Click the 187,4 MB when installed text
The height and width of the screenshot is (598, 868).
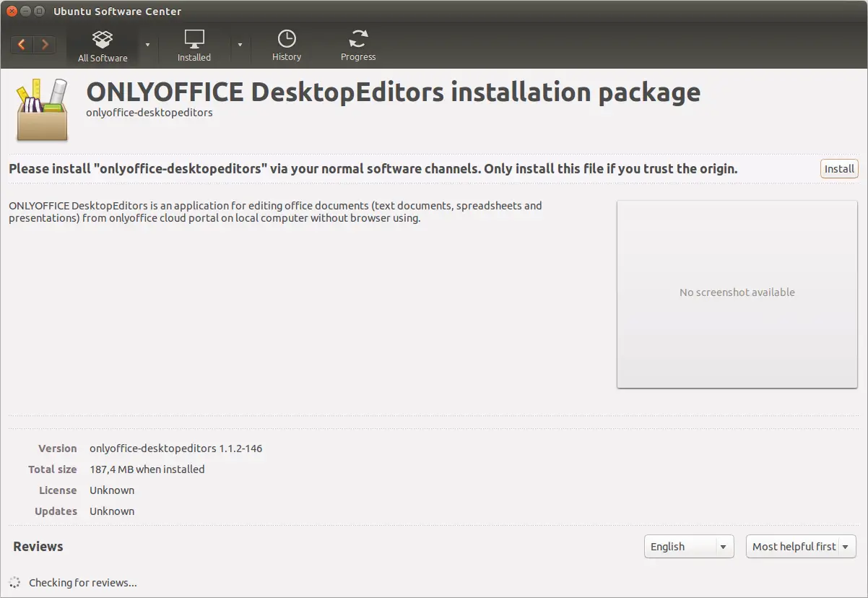click(147, 469)
